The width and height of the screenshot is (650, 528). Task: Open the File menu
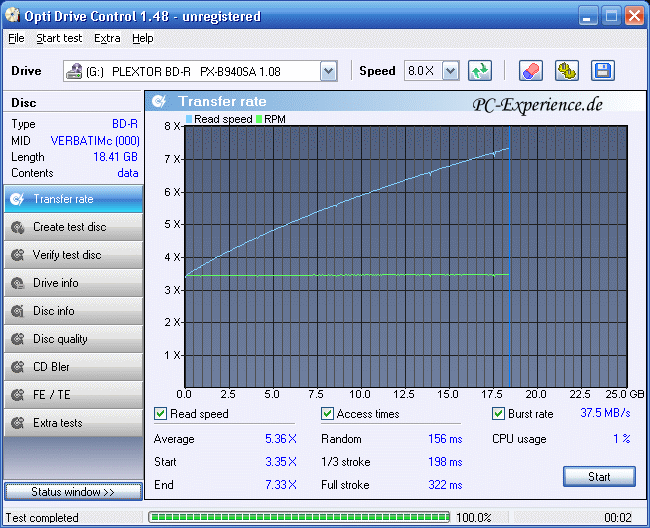pos(16,38)
